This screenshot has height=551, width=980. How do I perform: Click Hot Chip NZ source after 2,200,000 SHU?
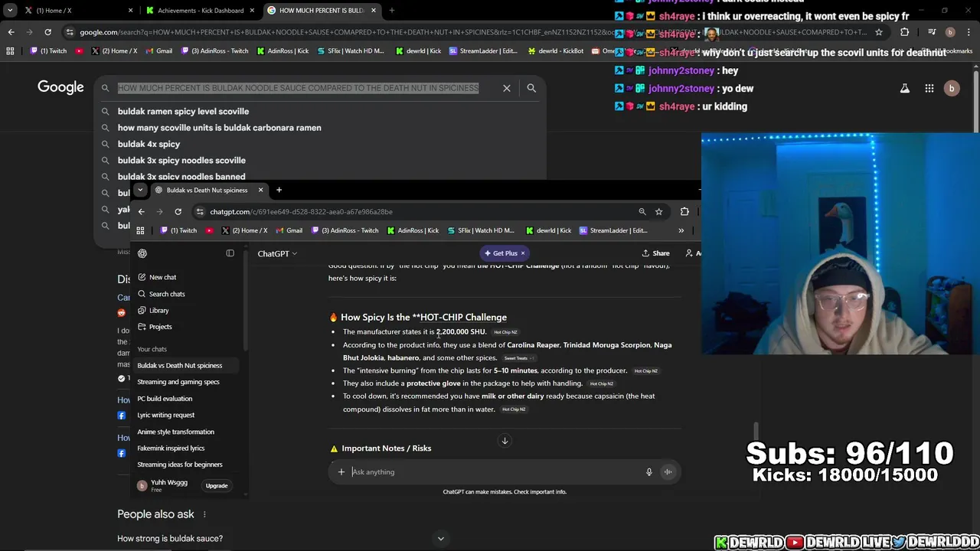tap(505, 332)
